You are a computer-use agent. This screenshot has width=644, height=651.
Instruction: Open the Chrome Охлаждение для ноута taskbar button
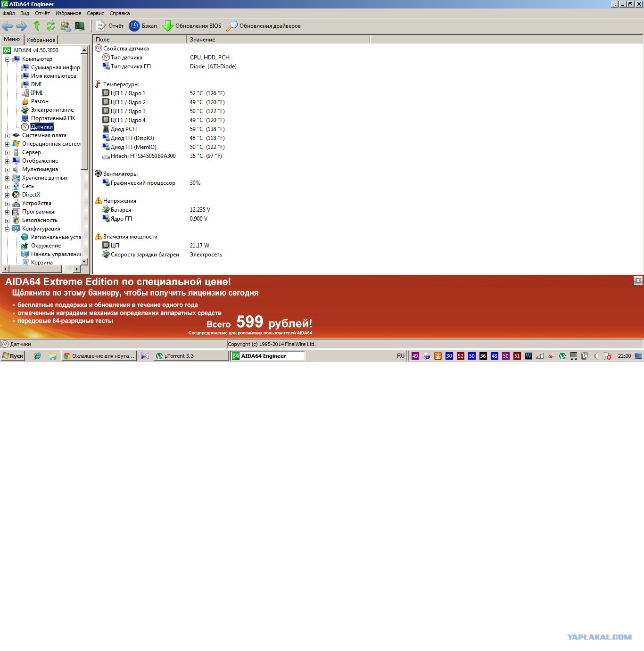(x=99, y=356)
